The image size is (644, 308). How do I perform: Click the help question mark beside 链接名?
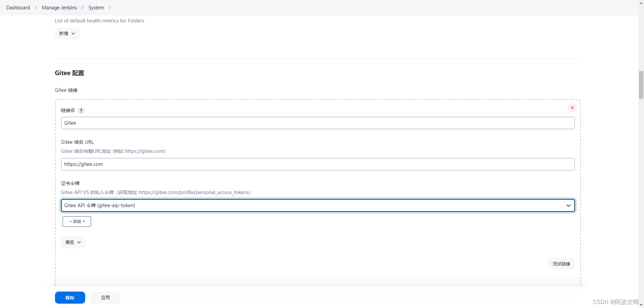[x=81, y=111]
